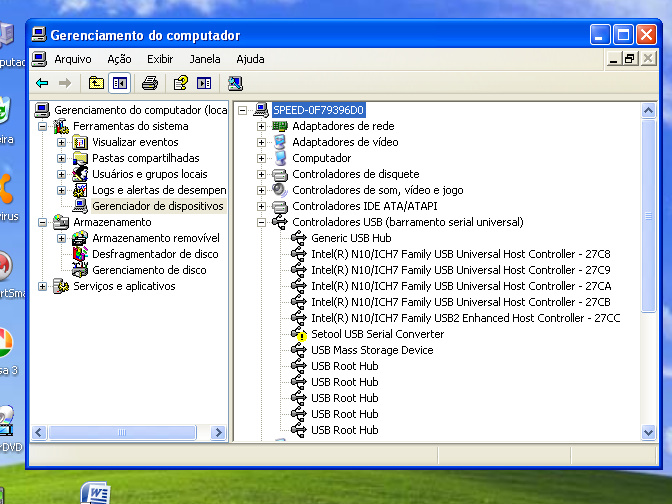The image size is (672, 504).
Task: Click the Generic USB Hub icon
Action: click(299, 238)
